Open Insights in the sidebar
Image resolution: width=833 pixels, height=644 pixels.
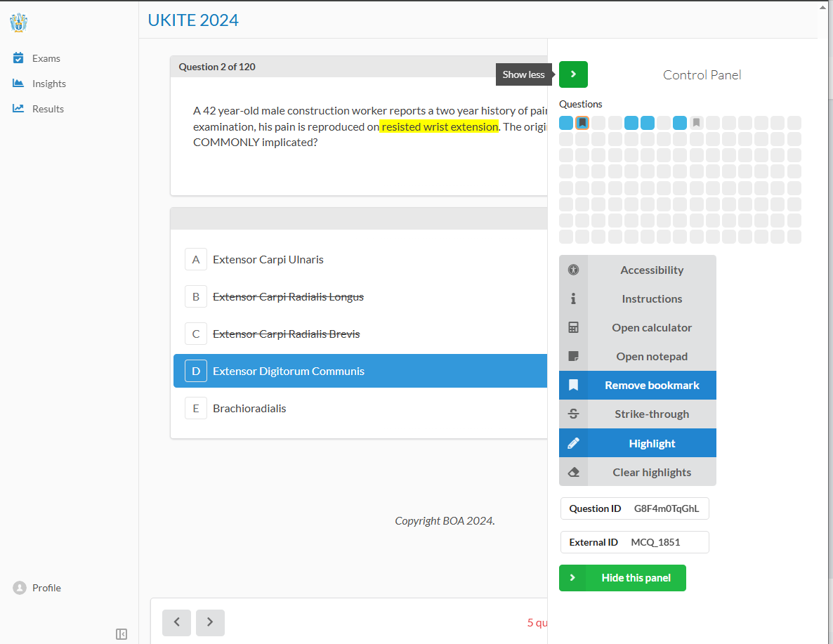click(48, 84)
